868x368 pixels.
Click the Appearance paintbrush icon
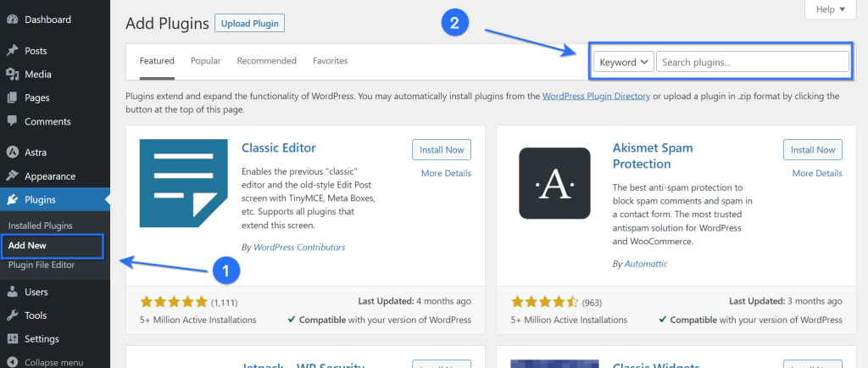click(13, 176)
